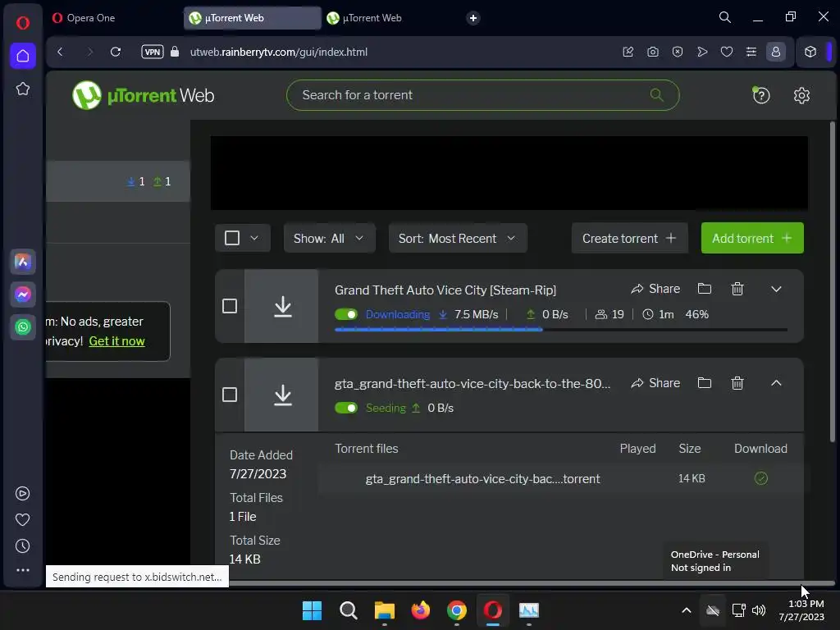Screen dimensions: 840x630
Task: Click the gta_grand-theft-auto torrent download thumbnail
Action: (x=282, y=395)
